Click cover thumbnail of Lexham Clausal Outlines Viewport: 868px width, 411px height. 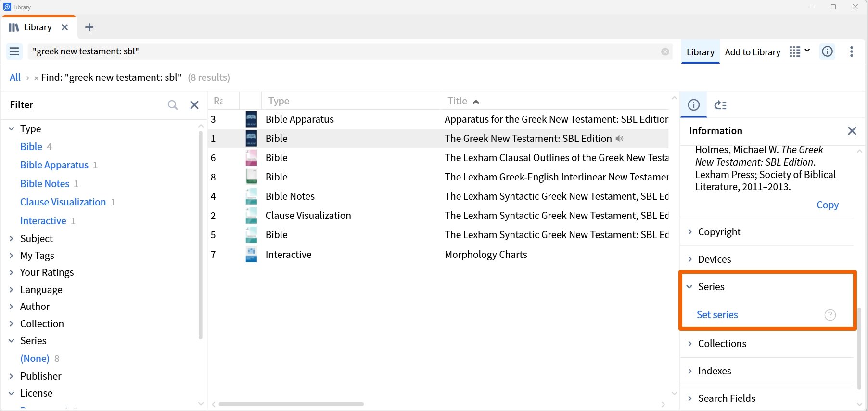(x=251, y=158)
